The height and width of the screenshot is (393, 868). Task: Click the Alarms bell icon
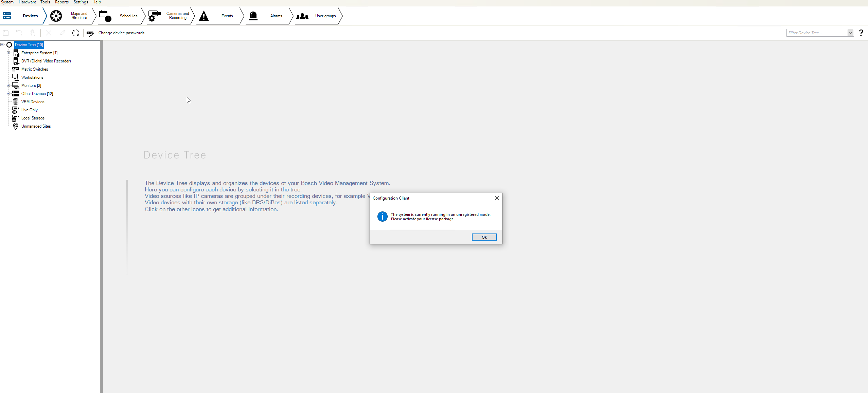click(253, 16)
